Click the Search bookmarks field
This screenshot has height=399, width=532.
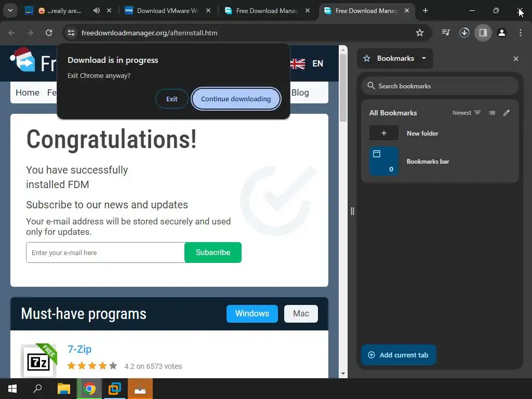pyautogui.click(x=440, y=86)
